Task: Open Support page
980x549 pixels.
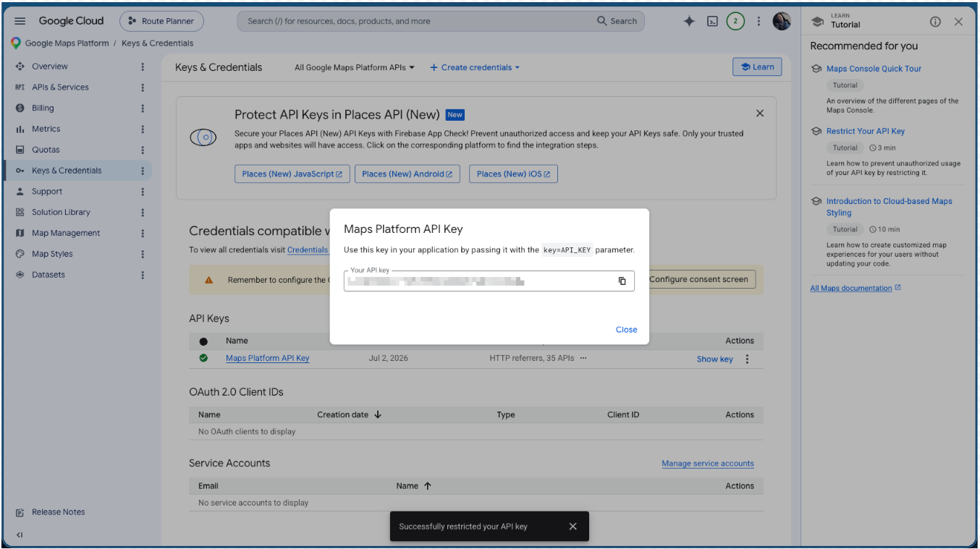Action: 47,192
